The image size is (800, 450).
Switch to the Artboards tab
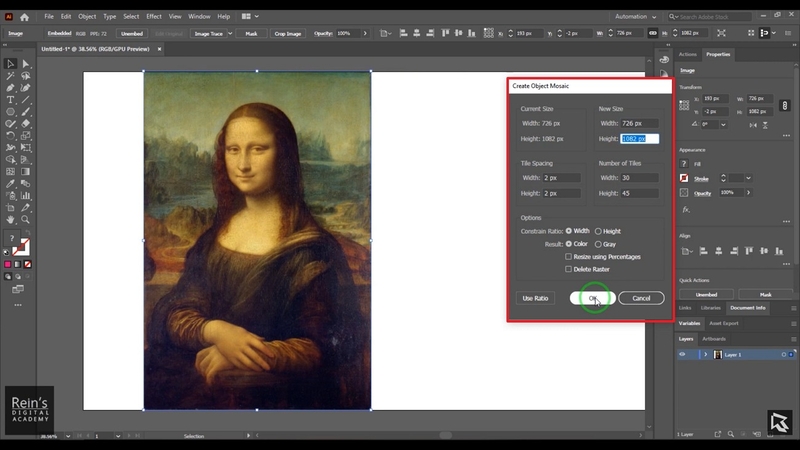(713, 339)
